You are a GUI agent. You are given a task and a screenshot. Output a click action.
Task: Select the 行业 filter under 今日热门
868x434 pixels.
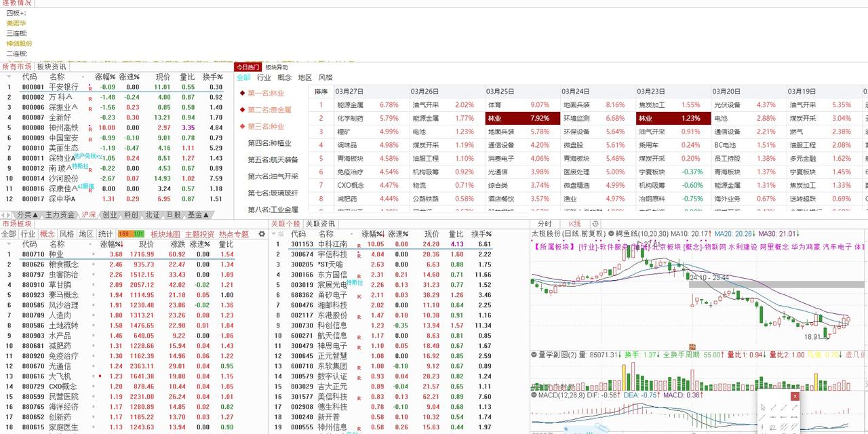click(264, 77)
